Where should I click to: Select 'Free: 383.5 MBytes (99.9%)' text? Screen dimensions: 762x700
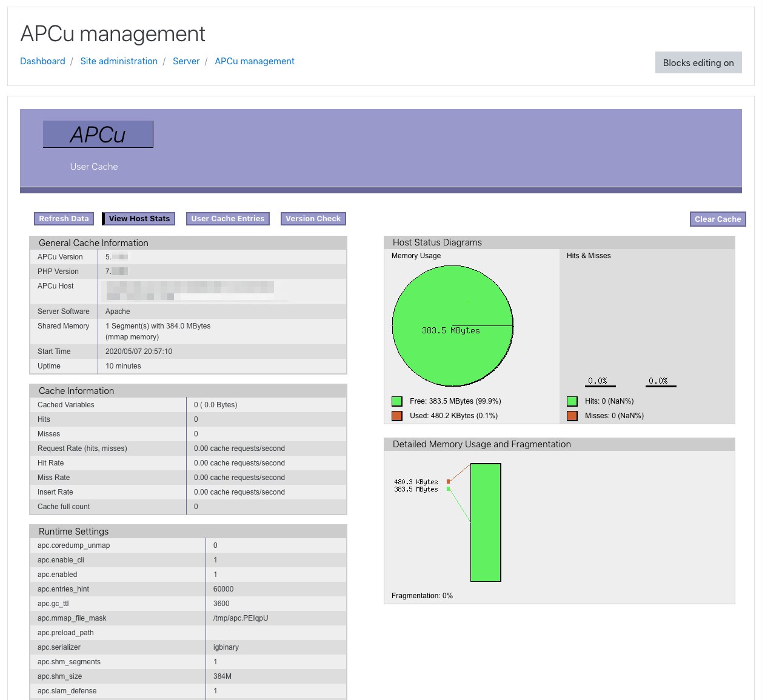[455, 401]
